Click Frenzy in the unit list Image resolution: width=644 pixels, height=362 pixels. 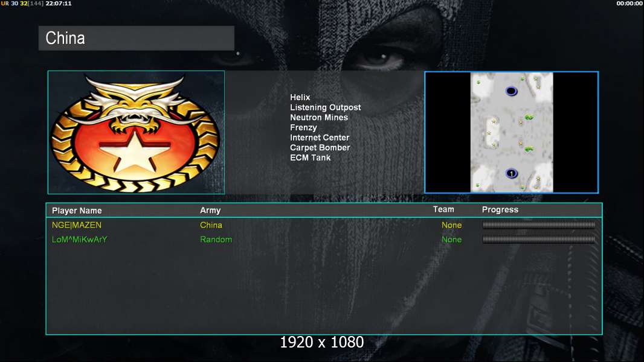tap(303, 127)
